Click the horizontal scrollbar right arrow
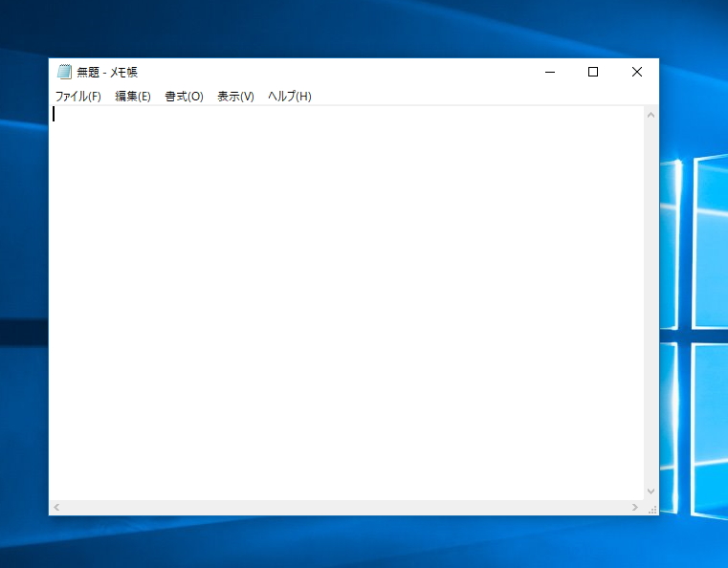Image resolution: width=728 pixels, height=568 pixels. point(634,507)
